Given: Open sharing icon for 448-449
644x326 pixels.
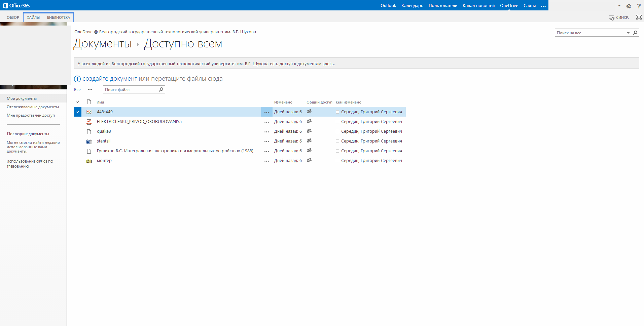Looking at the screenshot, I should point(309,111).
